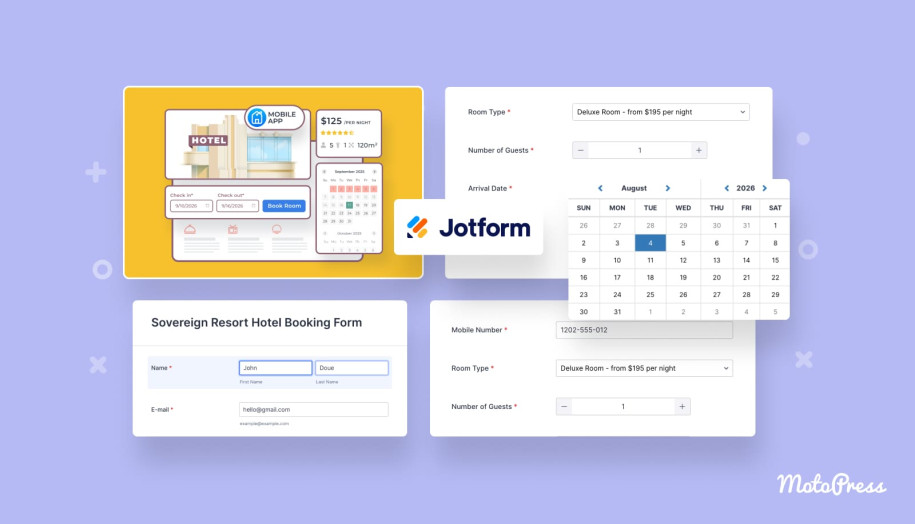This screenshot has height=524, width=915.
Task: Select August 18 in the calendar
Action: (650, 277)
